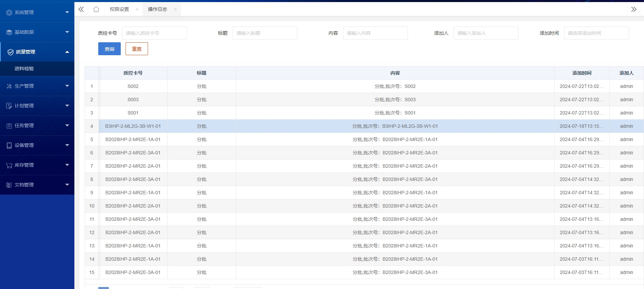Click the 任务管理 clipboard icon

point(9,126)
